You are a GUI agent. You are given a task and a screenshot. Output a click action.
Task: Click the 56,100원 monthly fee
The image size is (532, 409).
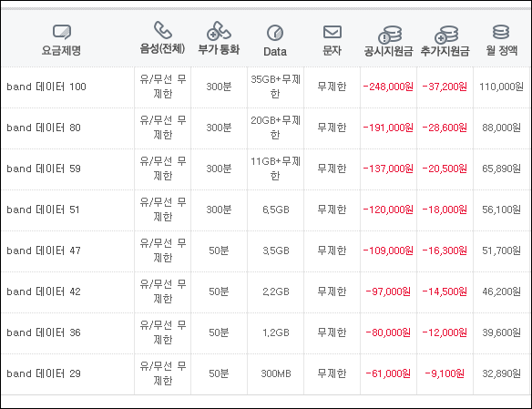click(x=501, y=210)
